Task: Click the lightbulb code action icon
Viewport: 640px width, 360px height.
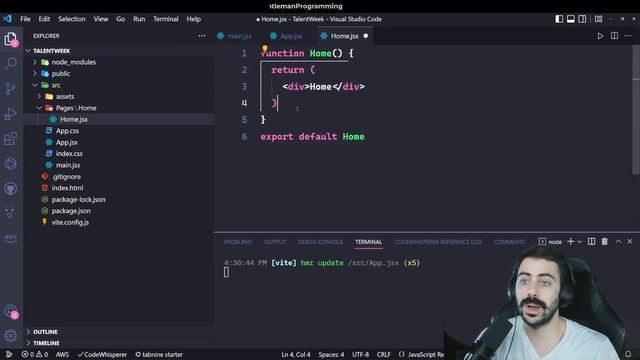Action: tap(265, 49)
